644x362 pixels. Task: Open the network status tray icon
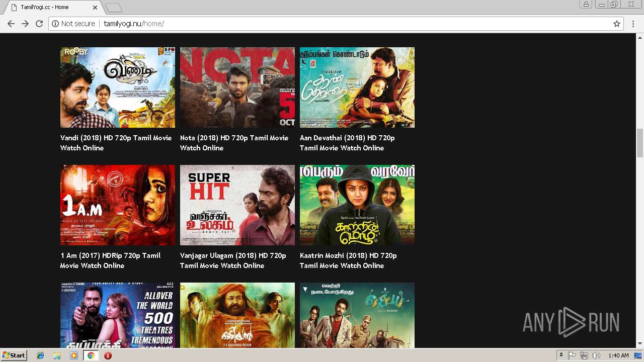(x=584, y=355)
